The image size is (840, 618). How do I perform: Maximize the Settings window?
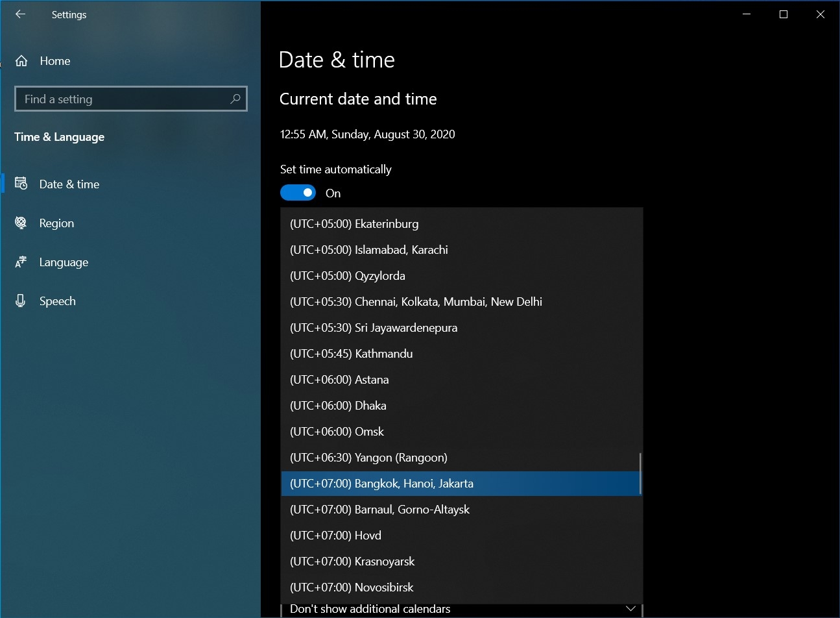784,14
